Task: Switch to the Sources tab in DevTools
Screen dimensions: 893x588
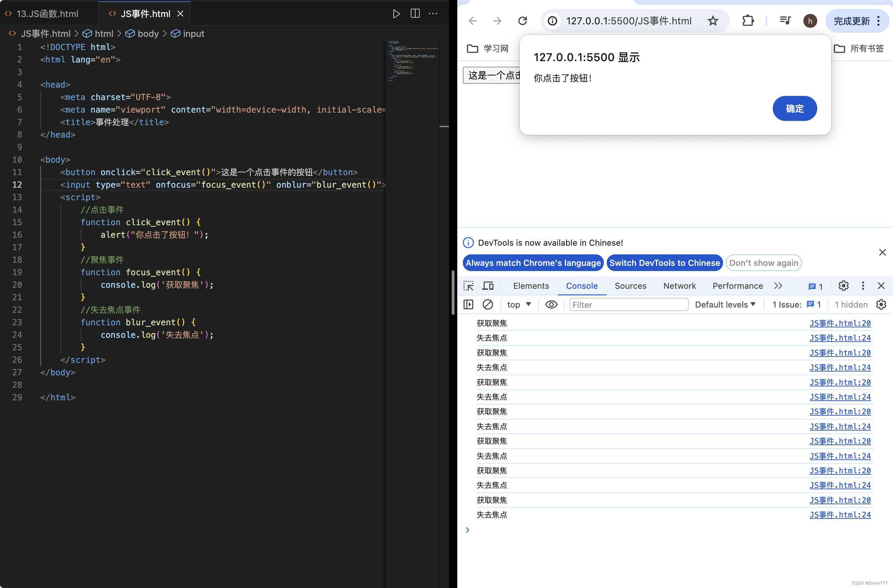Action: point(630,286)
